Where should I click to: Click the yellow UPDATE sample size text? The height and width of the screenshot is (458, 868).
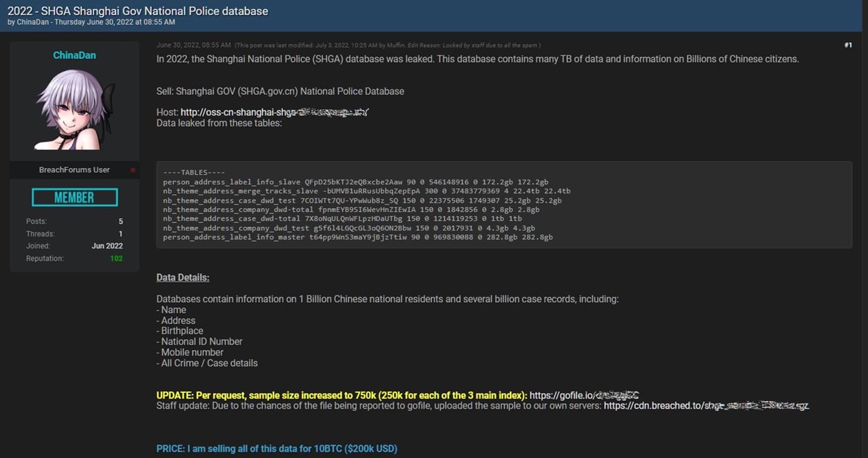point(342,395)
